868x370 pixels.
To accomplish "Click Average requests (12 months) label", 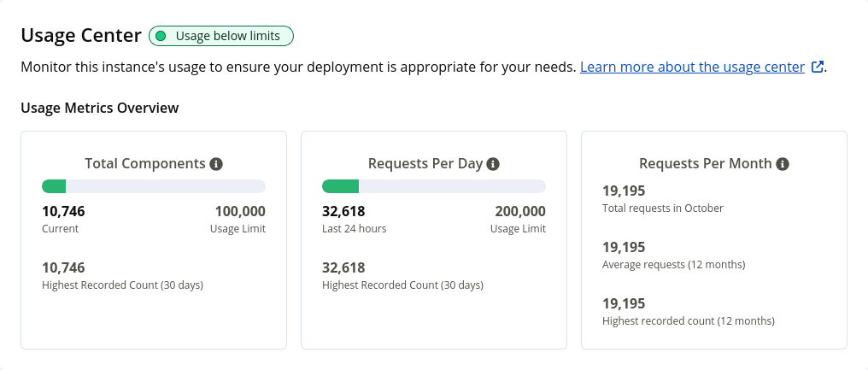I will click(x=673, y=265).
